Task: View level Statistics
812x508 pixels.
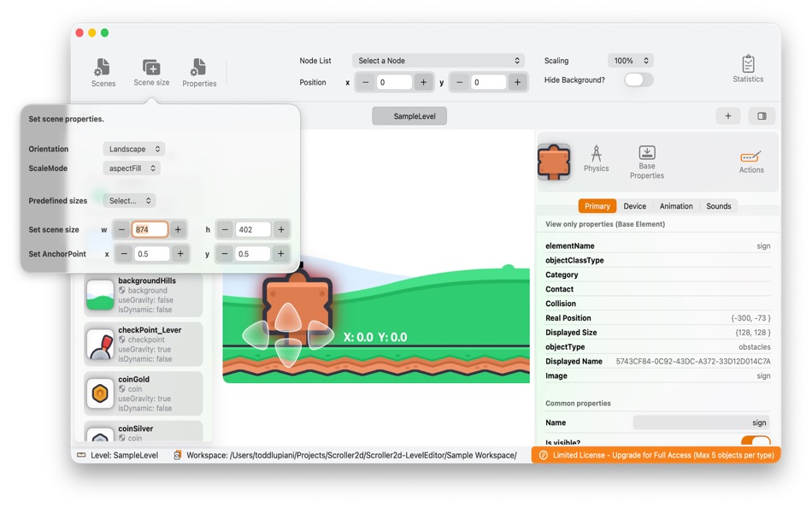Action: [748, 70]
